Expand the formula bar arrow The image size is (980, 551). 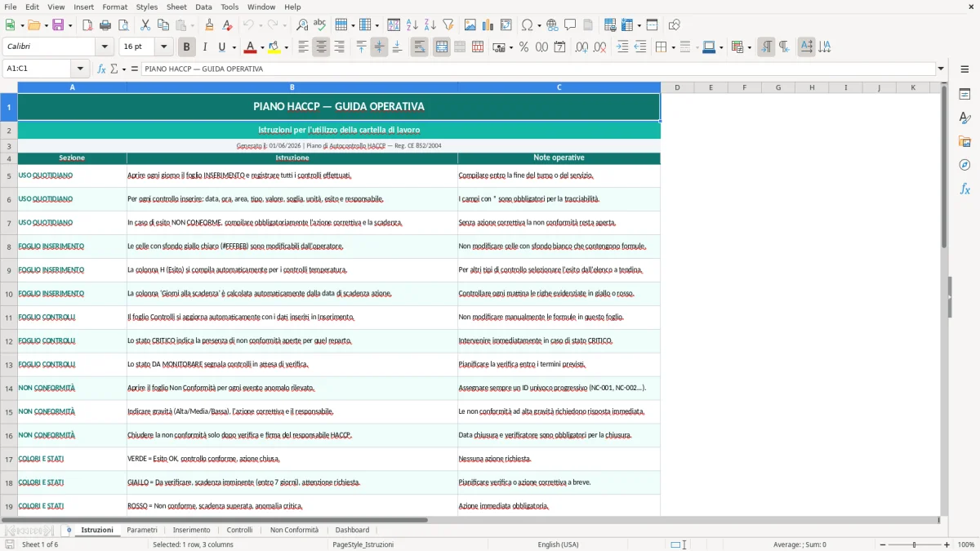pos(942,69)
